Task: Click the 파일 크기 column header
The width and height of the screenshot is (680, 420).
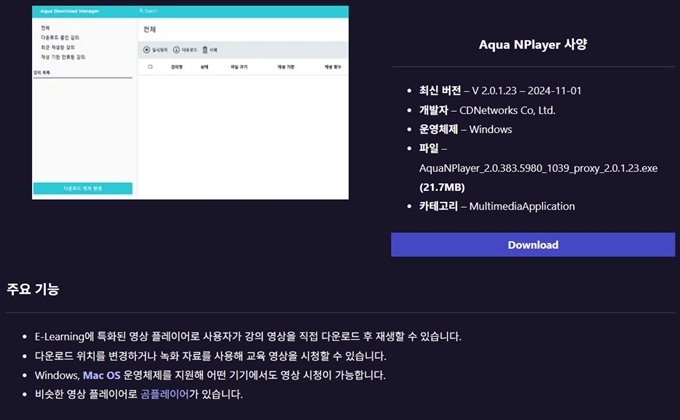Action: [239, 67]
